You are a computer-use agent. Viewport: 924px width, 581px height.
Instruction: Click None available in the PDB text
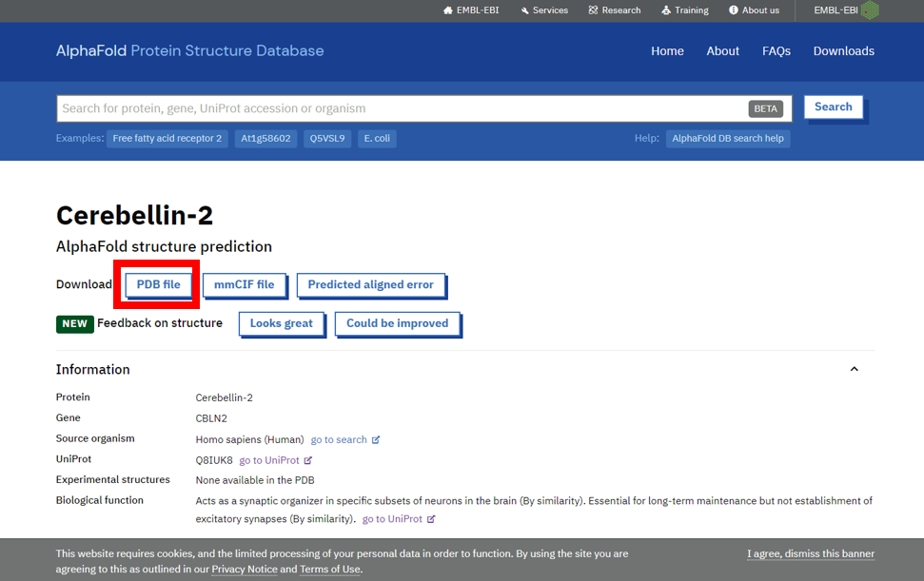(x=255, y=480)
